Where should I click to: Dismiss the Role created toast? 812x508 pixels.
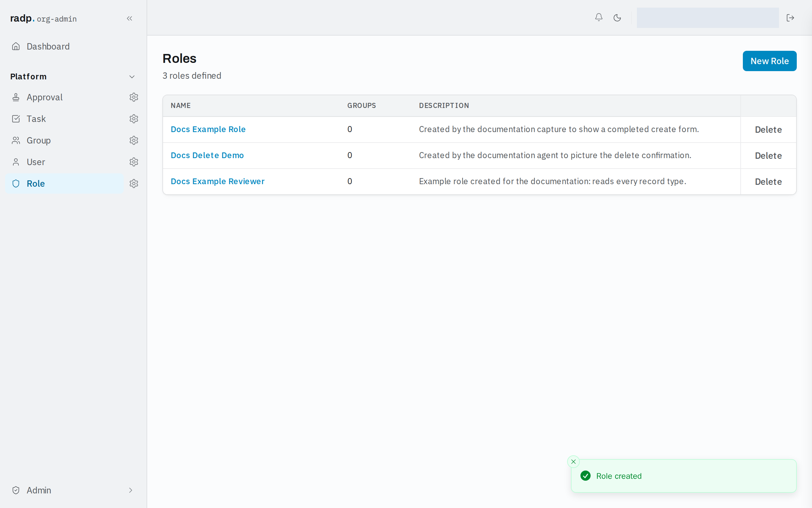coord(573,462)
